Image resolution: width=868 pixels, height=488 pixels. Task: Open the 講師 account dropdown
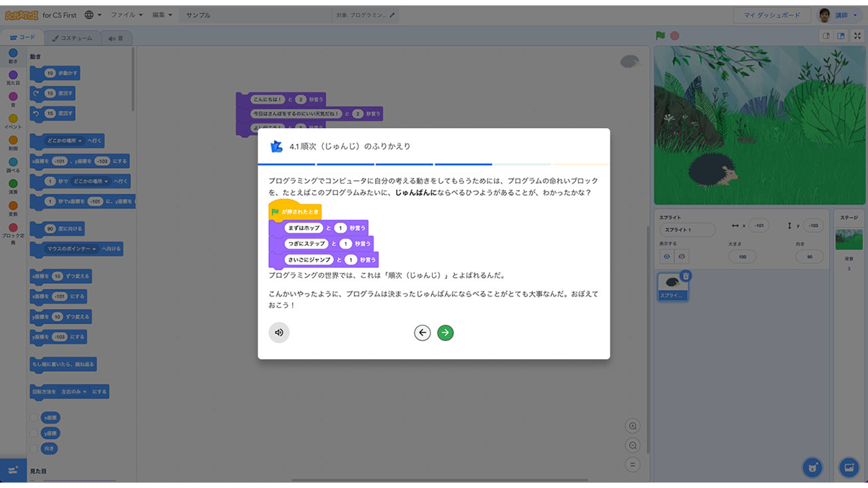click(839, 15)
